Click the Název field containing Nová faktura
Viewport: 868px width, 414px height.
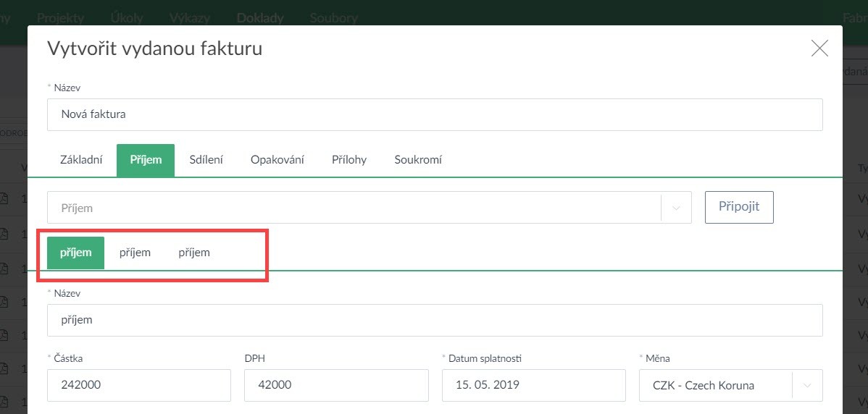[x=435, y=114]
